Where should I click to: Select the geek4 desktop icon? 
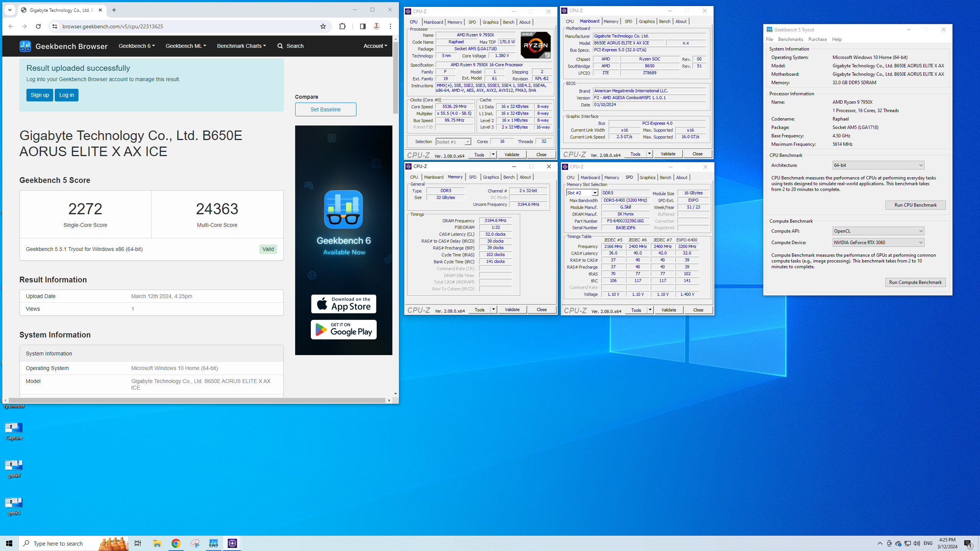14,469
